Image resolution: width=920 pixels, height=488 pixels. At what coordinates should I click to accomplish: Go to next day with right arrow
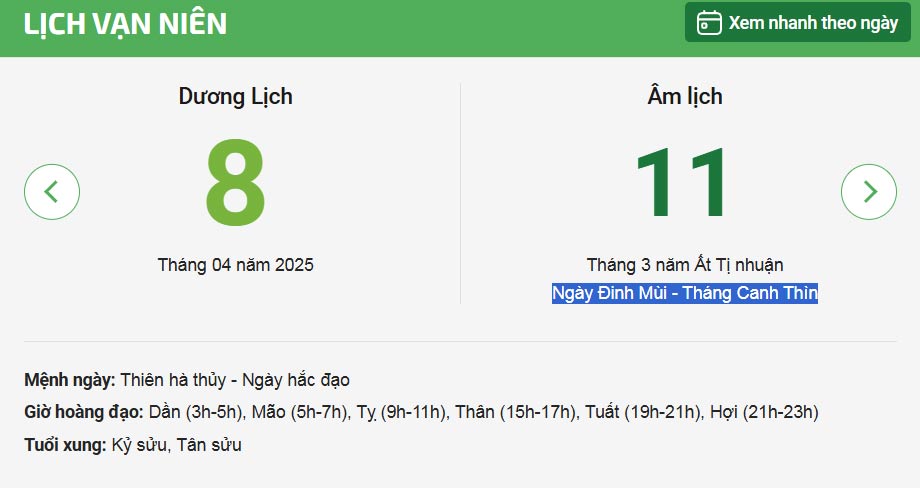(869, 192)
